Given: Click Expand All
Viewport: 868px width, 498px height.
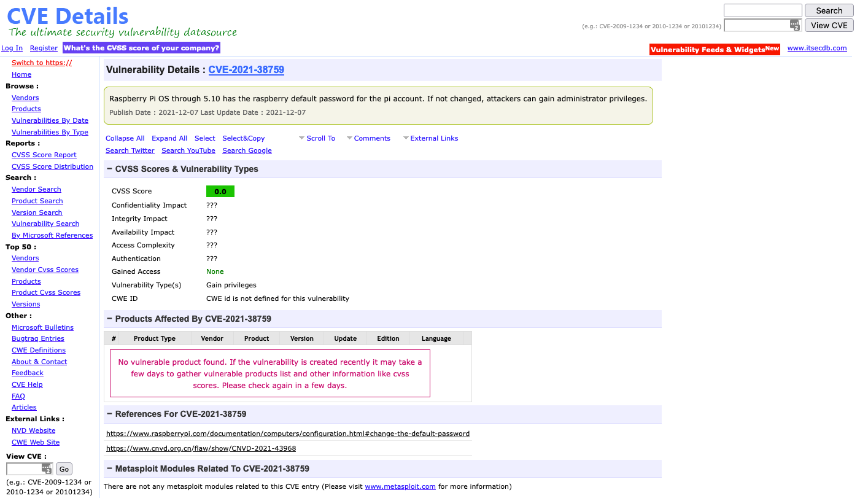Looking at the screenshot, I should coord(169,138).
